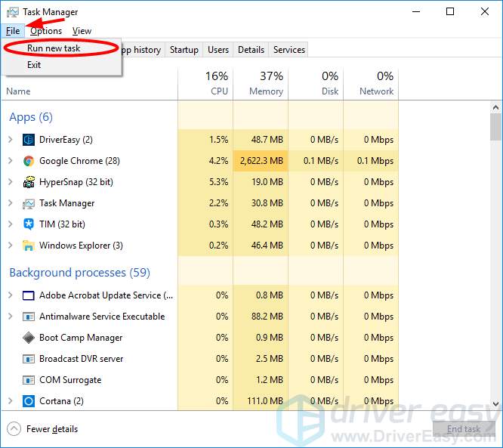Viewport: 503px width, 448px height.
Task: Click the scrollbar down arrow
Action: [x=496, y=403]
